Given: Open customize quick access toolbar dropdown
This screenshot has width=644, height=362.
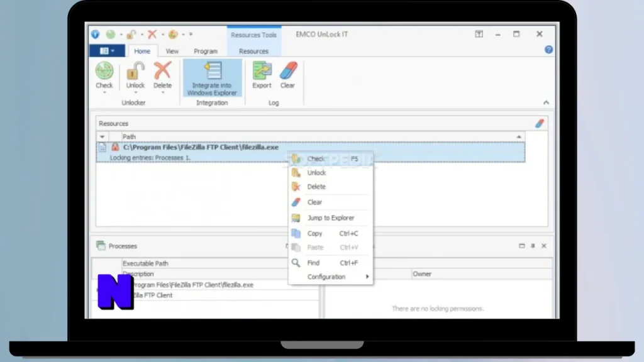Looking at the screenshot, I should (191, 35).
